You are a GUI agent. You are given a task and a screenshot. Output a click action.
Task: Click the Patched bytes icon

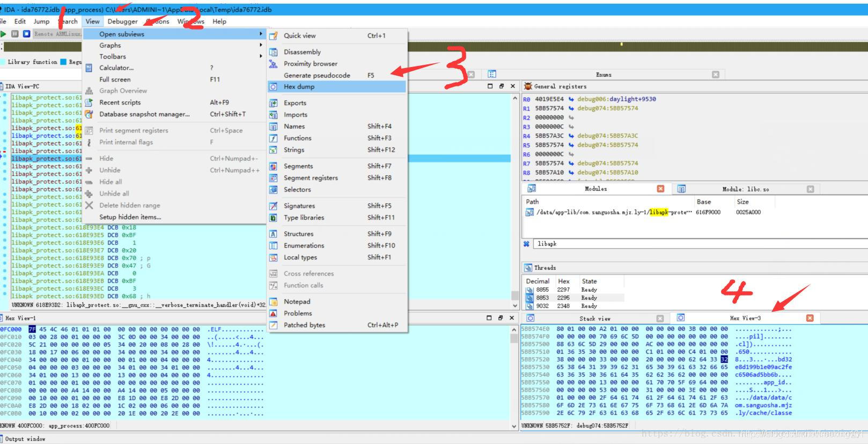[x=273, y=325]
